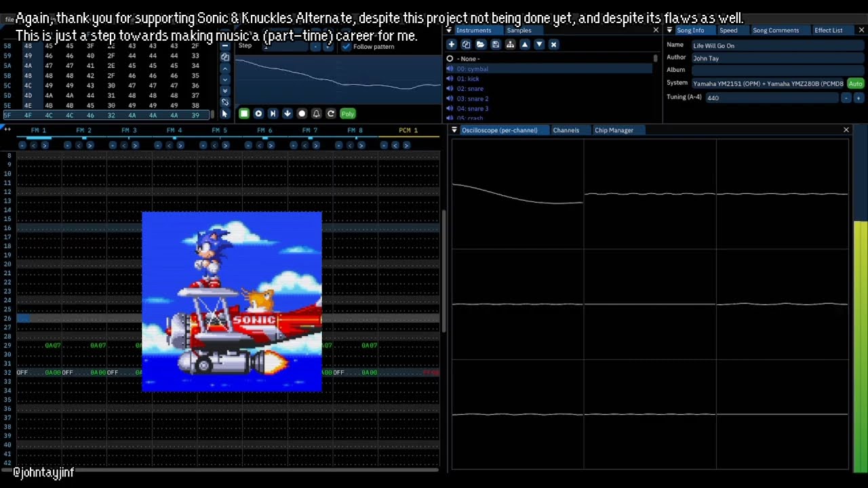Viewport: 868px width, 488px height.
Task: Stop playback with the green stop button
Action: [244, 114]
